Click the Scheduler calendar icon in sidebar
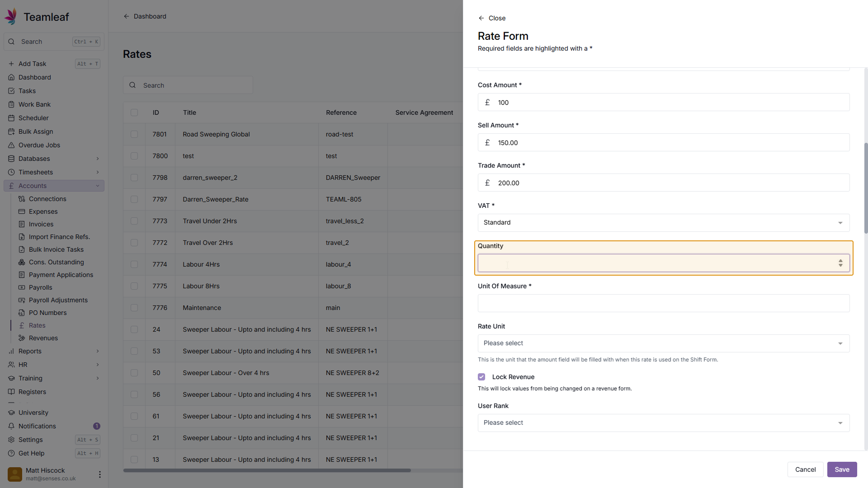Viewport: 868px width, 488px height. tap(11, 118)
